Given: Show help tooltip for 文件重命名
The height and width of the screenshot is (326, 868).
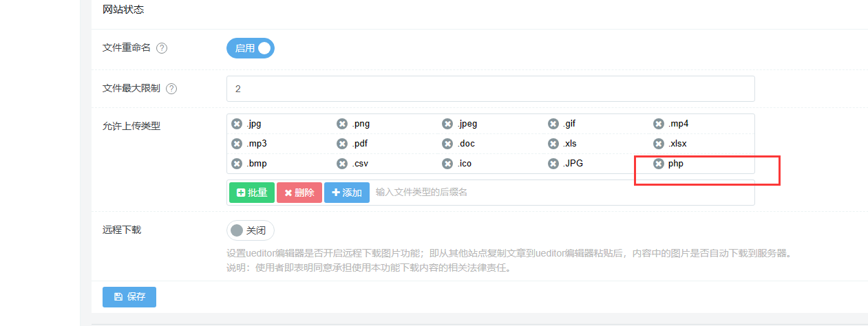Looking at the screenshot, I should (162, 48).
